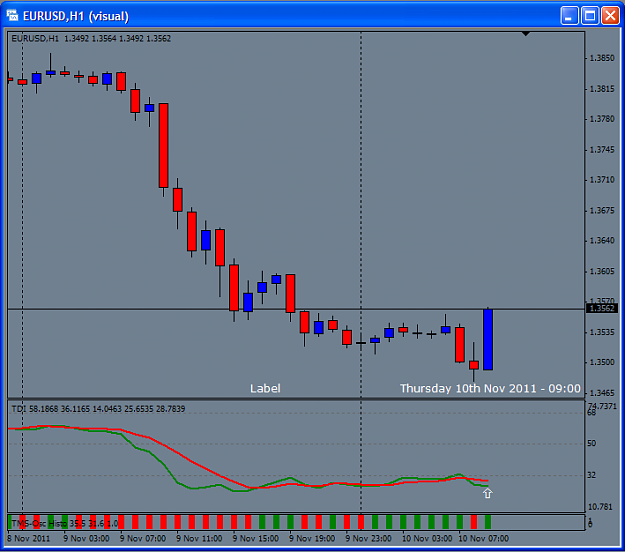Click the 1.3500 price scale label
This screenshot has height=552, width=625.
(x=602, y=362)
